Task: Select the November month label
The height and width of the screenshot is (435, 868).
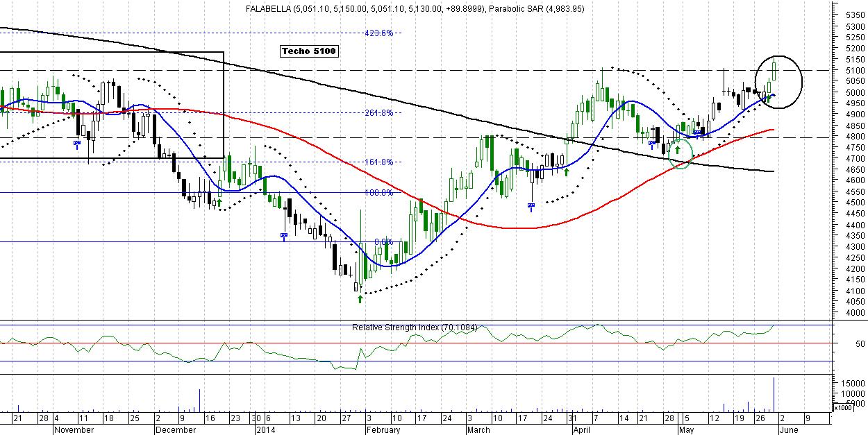Action: point(74,430)
